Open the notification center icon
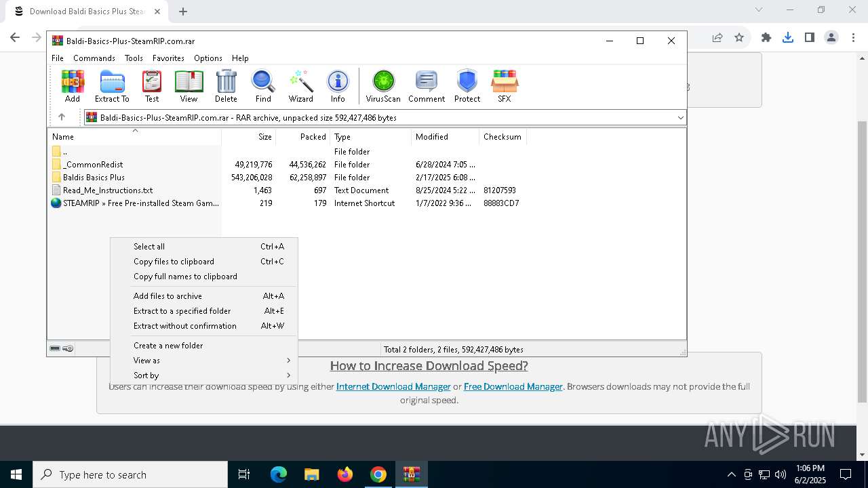The width and height of the screenshot is (868, 488). [846, 474]
